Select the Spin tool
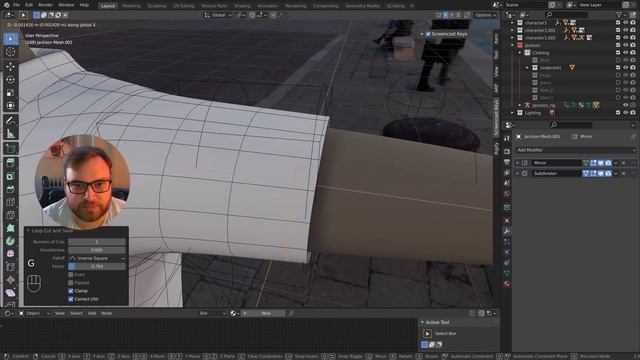 pyautogui.click(x=11, y=241)
